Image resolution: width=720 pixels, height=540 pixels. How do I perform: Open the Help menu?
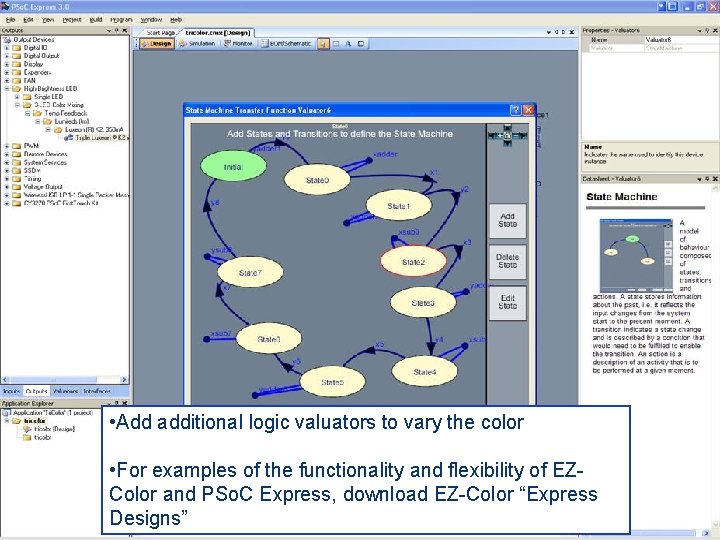tap(176, 20)
